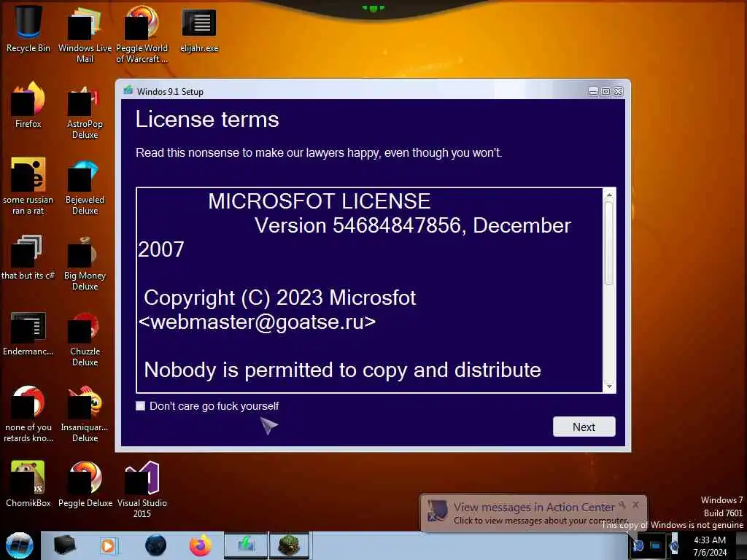The height and width of the screenshot is (560, 747).
Task: Select the Peggle World of Warcraft icon
Action: point(142,34)
